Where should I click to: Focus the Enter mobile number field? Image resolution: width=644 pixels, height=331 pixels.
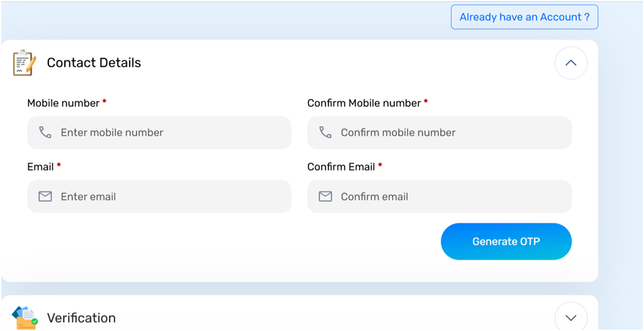(171, 132)
